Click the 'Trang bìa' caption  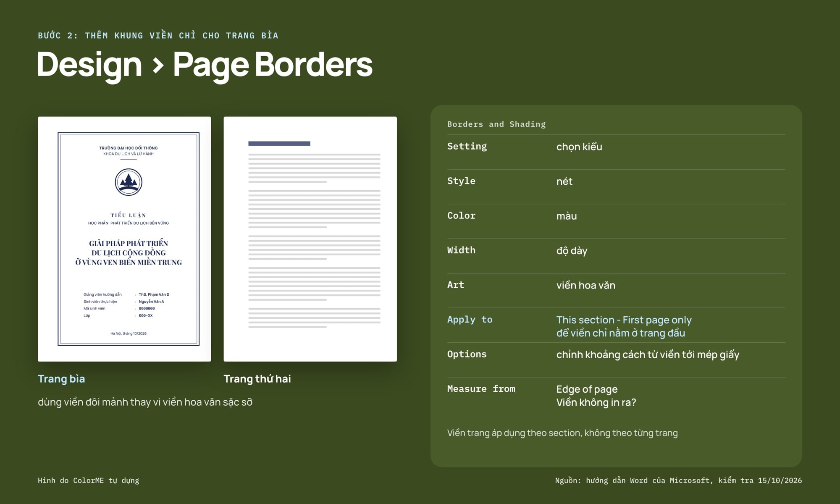61,379
